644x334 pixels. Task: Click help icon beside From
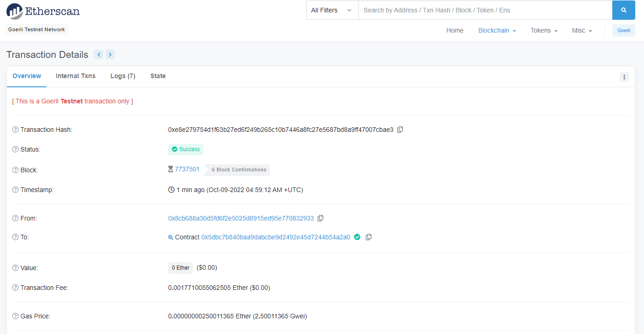click(x=15, y=218)
